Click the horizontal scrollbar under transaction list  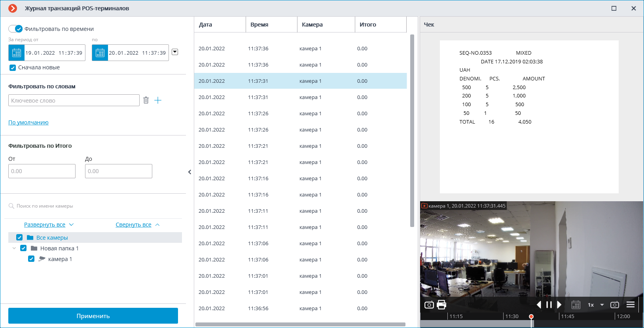coord(300,324)
